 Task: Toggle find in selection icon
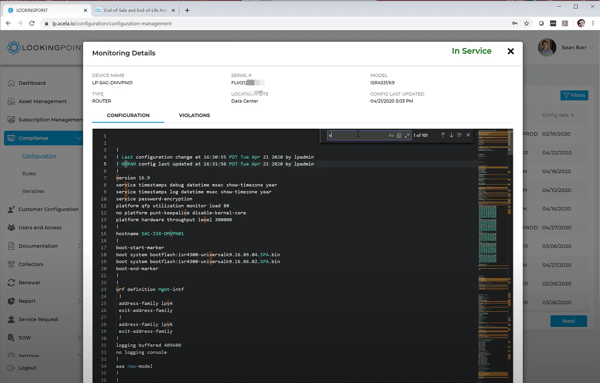pos(460,135)
